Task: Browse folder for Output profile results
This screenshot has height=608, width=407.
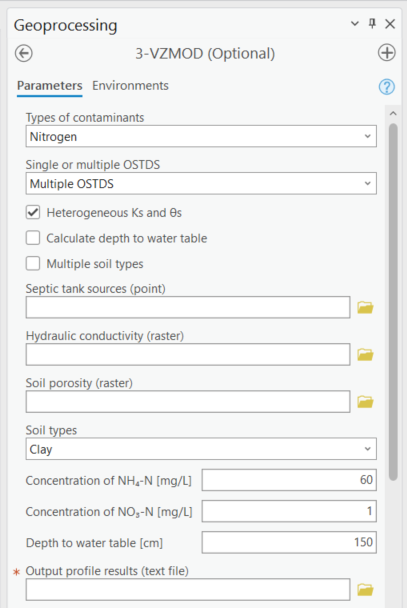Action: coord(365,590)
